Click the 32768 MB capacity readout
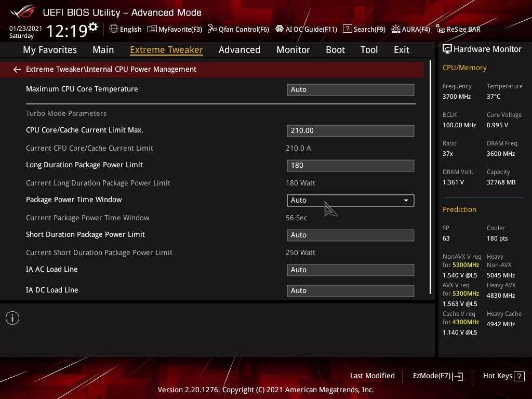The image size is (532, 399). 501,182
